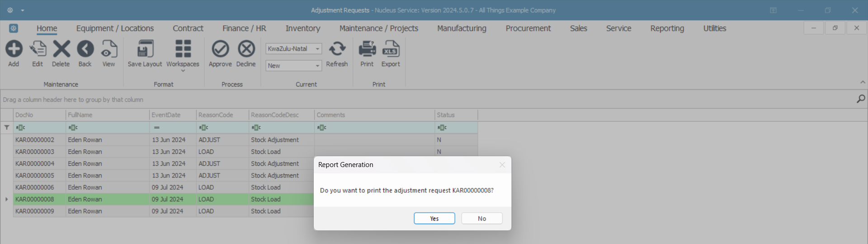Open the KwaZulu-Natal site dropdown
Screen dimensions: 868x244
pyautogui.click(x=318, y=49)
